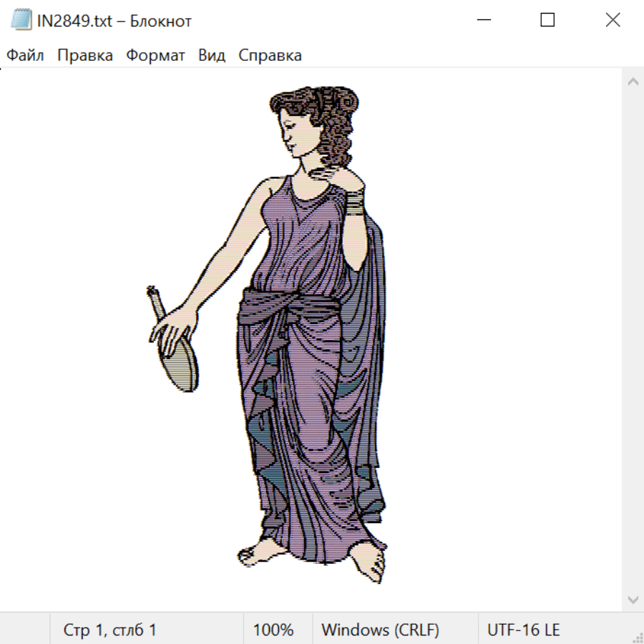
Task: Open the Справка help menu
Action: (270, 56)
